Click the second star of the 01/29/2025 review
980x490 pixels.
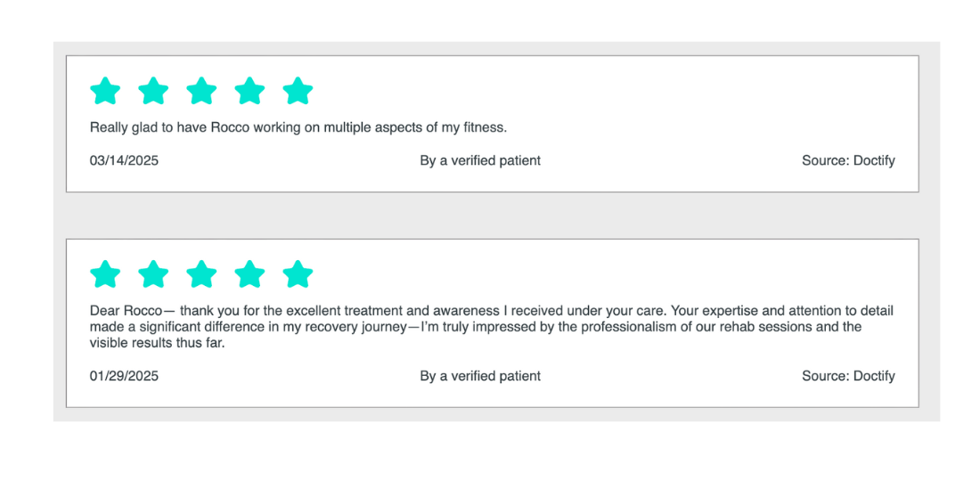(153, 274)
